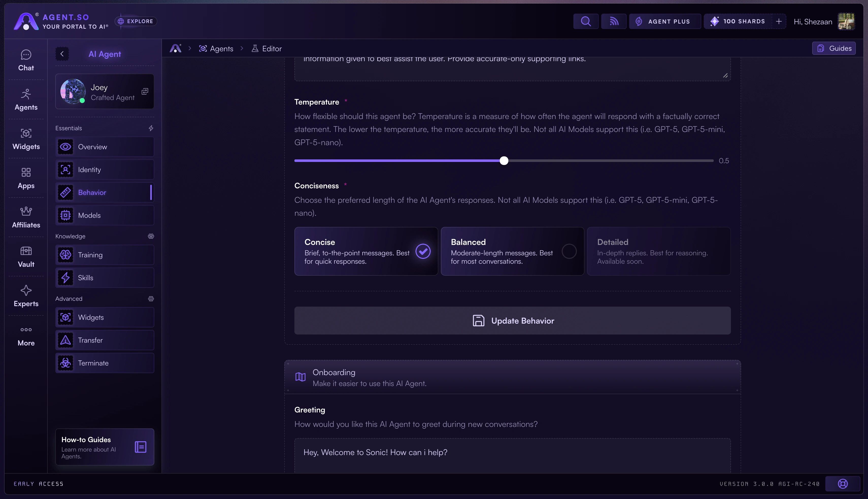Click the plus button next to 100 Shards
The image size is (868, 499).
(x=779, y=21)
